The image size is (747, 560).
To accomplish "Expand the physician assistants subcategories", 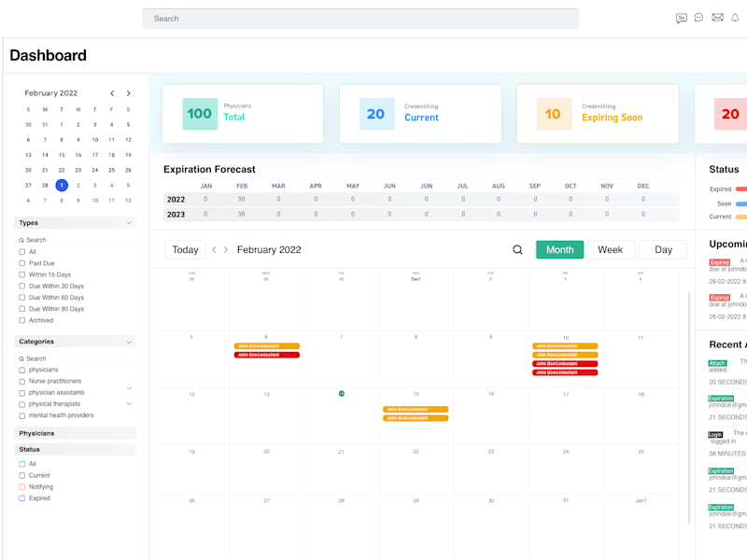I will click(x=129, y=388).
